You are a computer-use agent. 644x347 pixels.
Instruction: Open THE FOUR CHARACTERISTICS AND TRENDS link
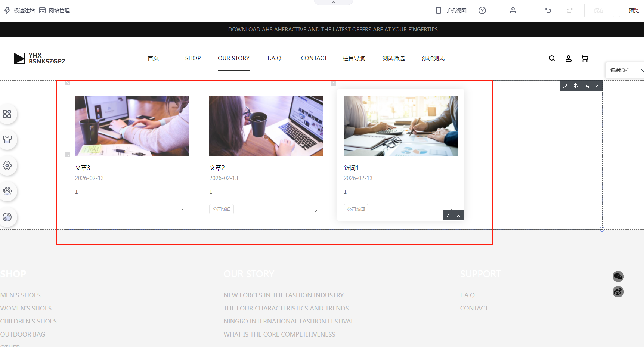click(x=286, y=308)
